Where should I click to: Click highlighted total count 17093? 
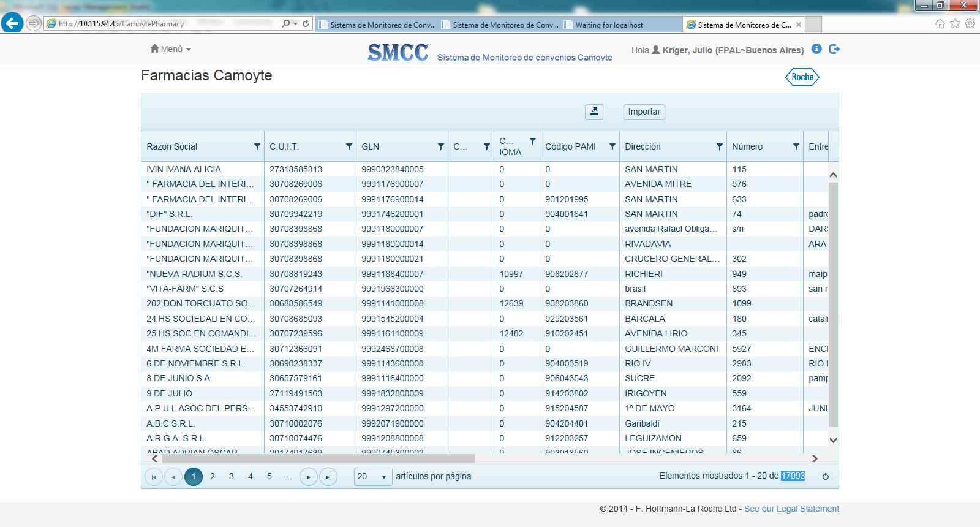point(793,476)
